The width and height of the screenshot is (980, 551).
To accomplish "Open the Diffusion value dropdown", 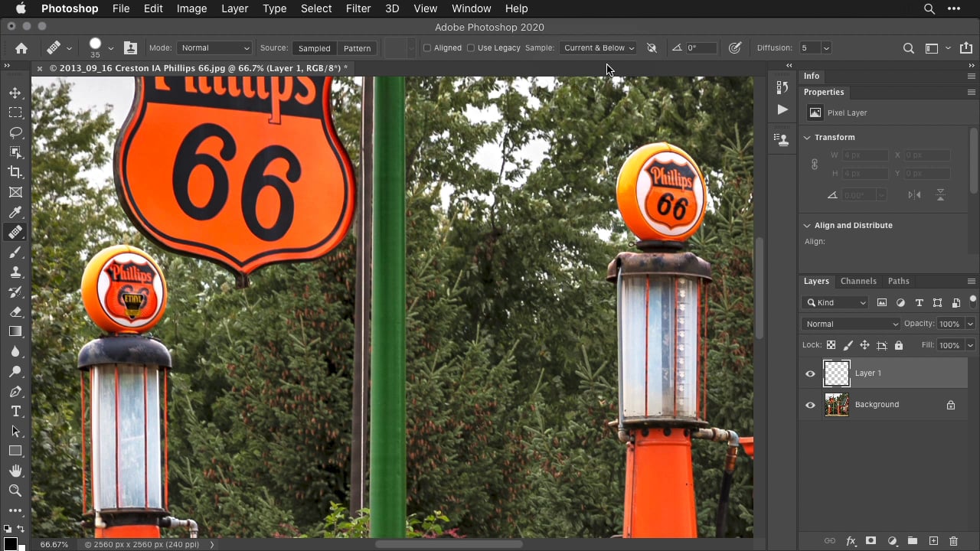I will pyautogui.click(x=826, y=47).
